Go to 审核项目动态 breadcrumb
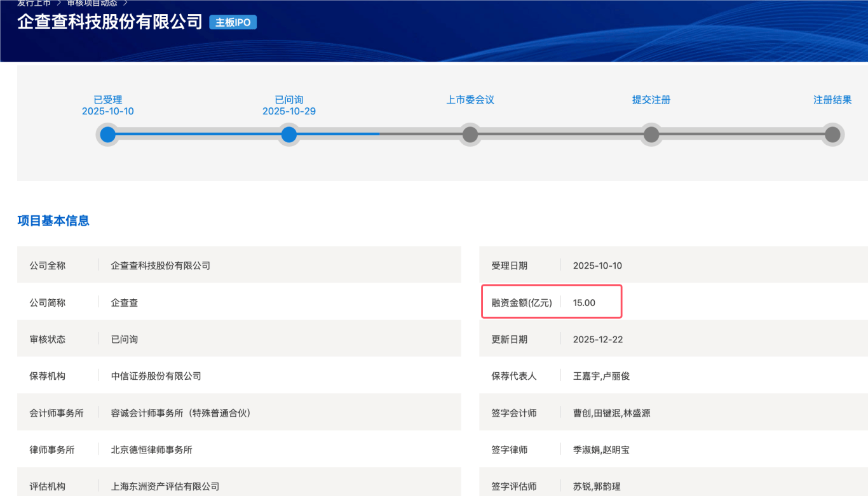Screen dimensions: 868x496 92,3
